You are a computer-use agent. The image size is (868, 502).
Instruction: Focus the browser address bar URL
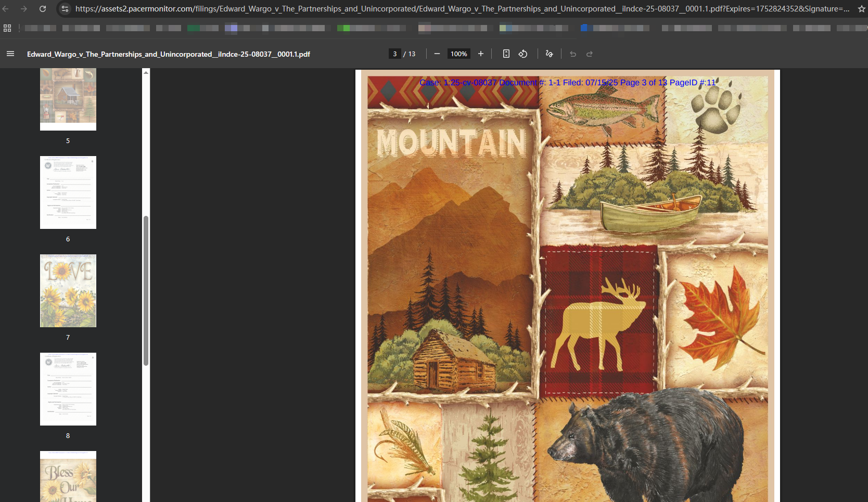click(x=462, y=9)
